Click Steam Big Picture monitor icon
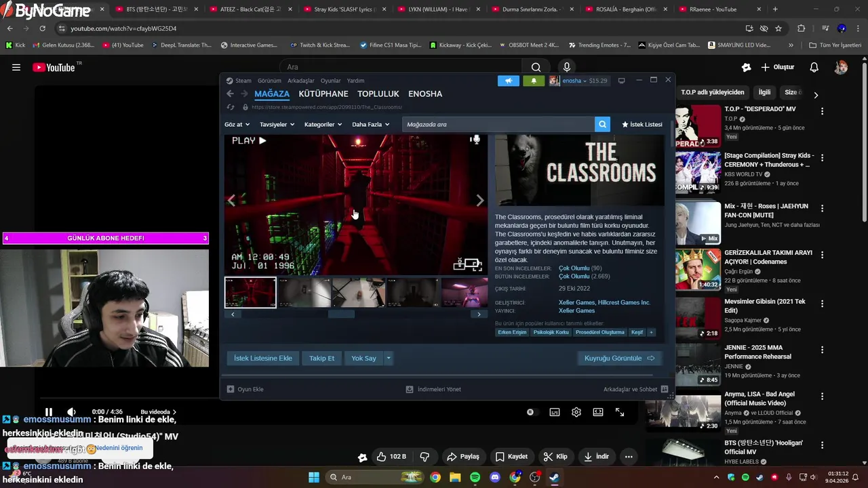This screenshot has height=488, width=868. tap(621, 81)
